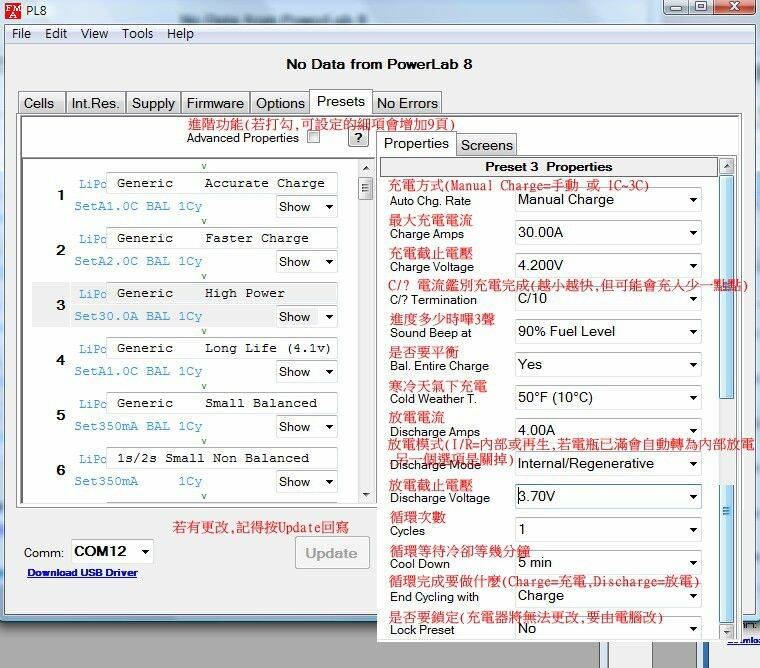Open Show dropdown for preset 4
The width and height of the screenshot is (760, 668).
[306, 372]
